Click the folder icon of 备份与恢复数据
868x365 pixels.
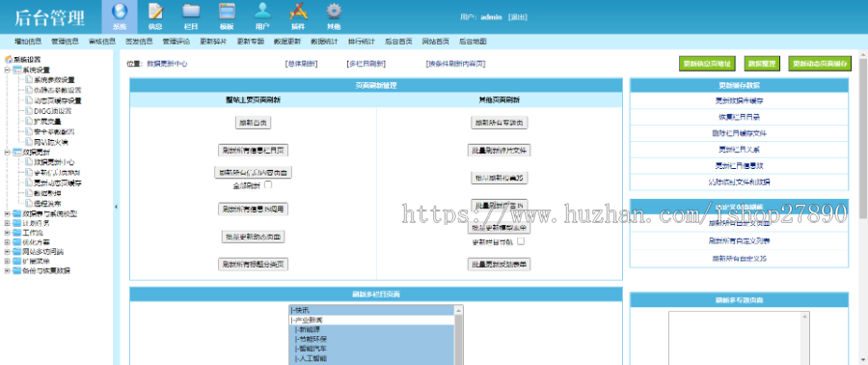click(17, 270)
